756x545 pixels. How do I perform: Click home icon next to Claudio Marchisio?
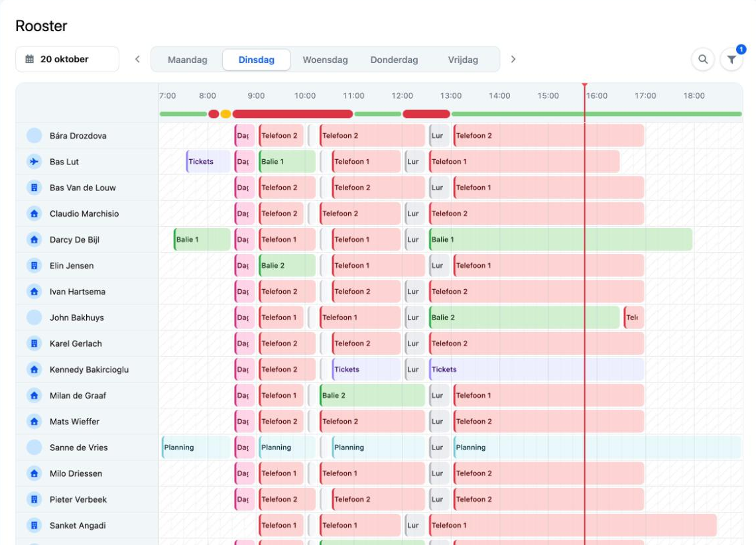34,213
